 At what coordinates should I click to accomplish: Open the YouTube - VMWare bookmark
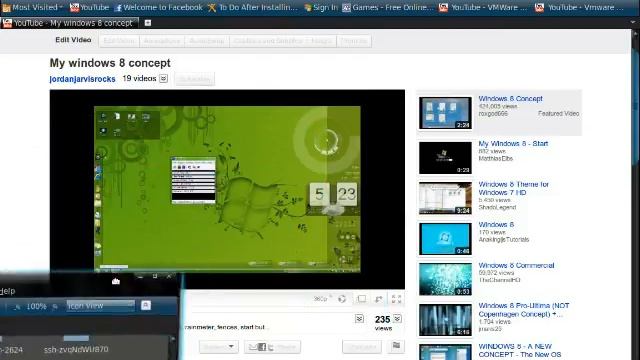(484, 7)
